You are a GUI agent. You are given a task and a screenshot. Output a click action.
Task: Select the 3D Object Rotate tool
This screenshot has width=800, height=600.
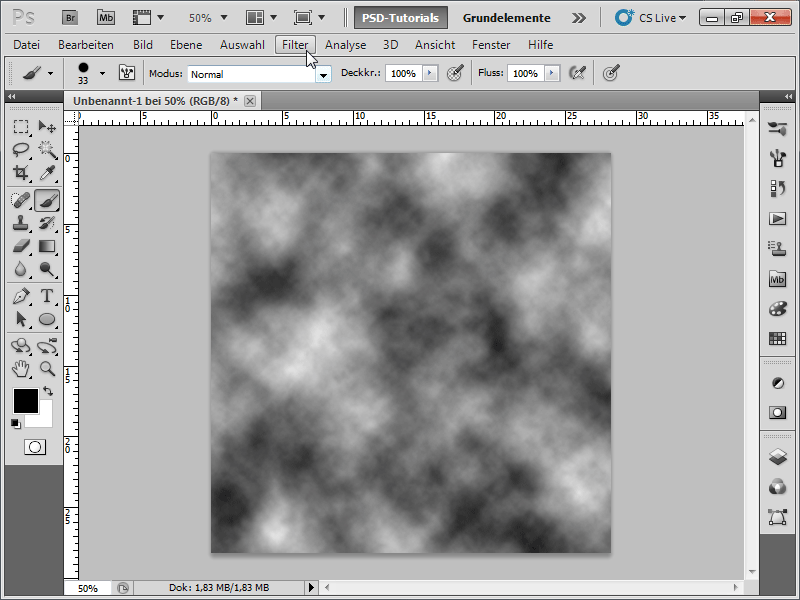[x=21, y=346]
